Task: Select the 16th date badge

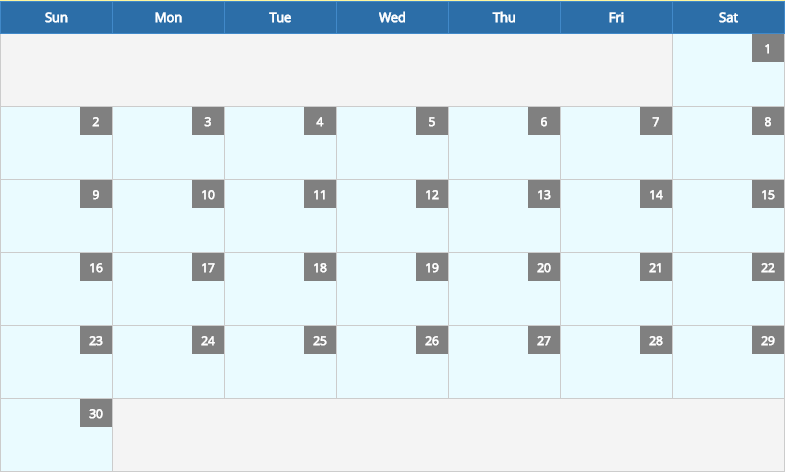Action: click(x=96, y=268)
